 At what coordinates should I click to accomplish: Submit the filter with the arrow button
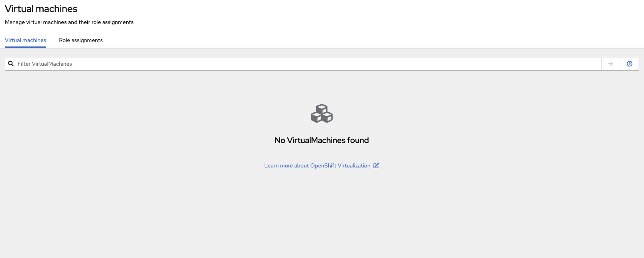[x=610, y=64]
